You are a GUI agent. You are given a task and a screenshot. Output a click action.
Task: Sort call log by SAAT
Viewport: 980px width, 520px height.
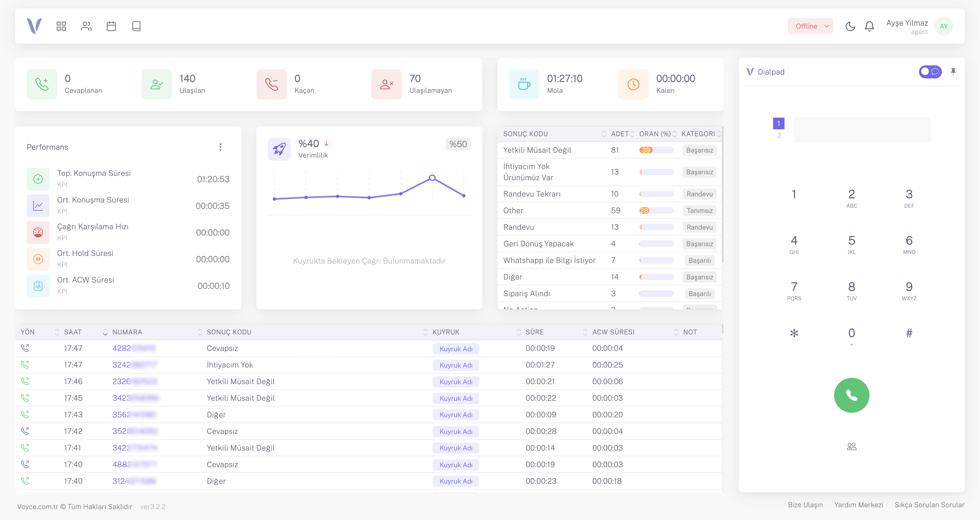tap(105, 332)
